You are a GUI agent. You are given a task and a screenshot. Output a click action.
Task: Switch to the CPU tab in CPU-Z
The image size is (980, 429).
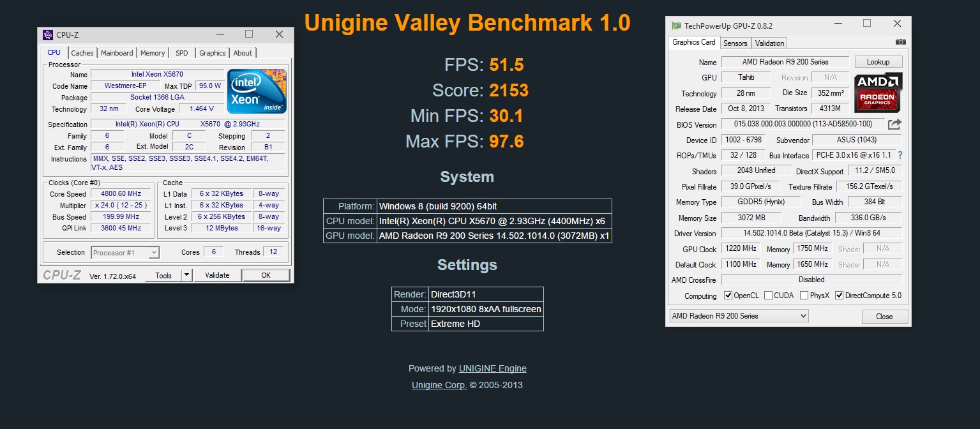(54, 52)
